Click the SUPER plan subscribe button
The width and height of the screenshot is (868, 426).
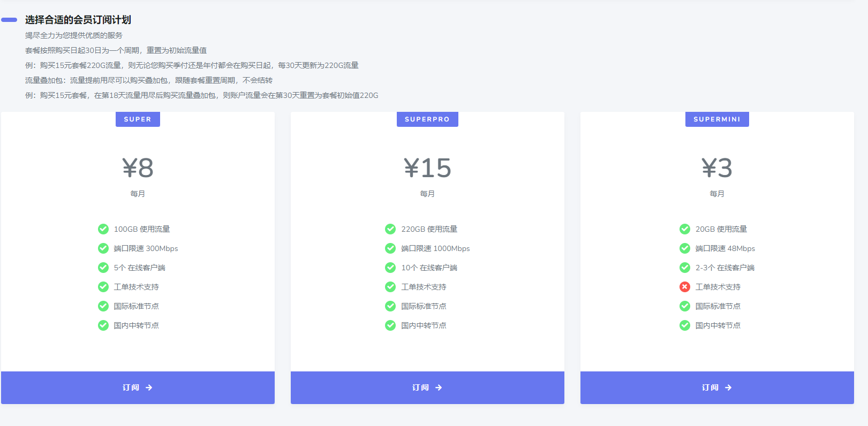click(138, 387)
